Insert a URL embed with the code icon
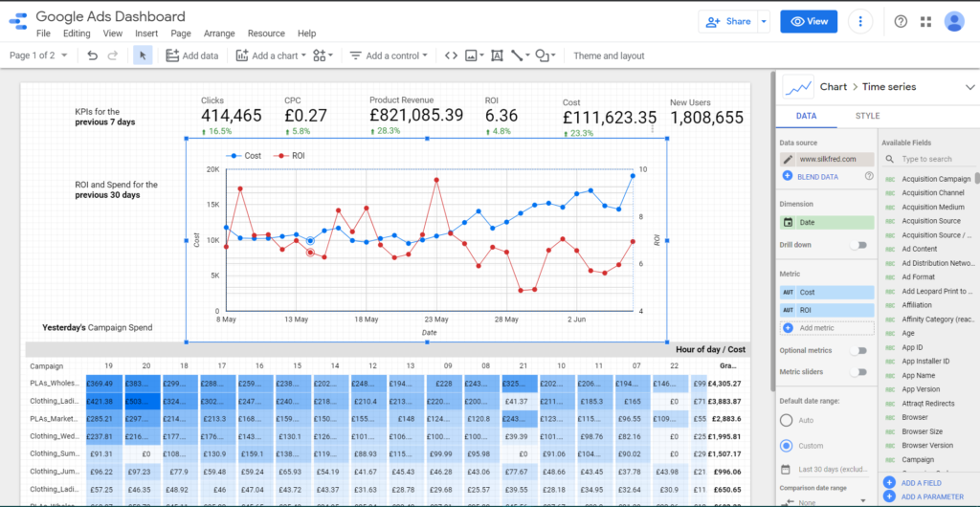The image size is (980, 507). [451, 55]
